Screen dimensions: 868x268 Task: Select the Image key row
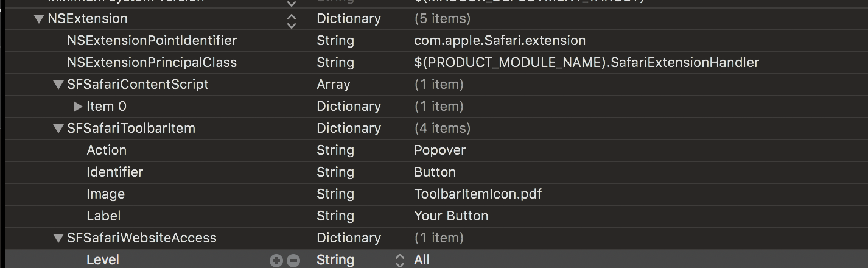point(105,194)
